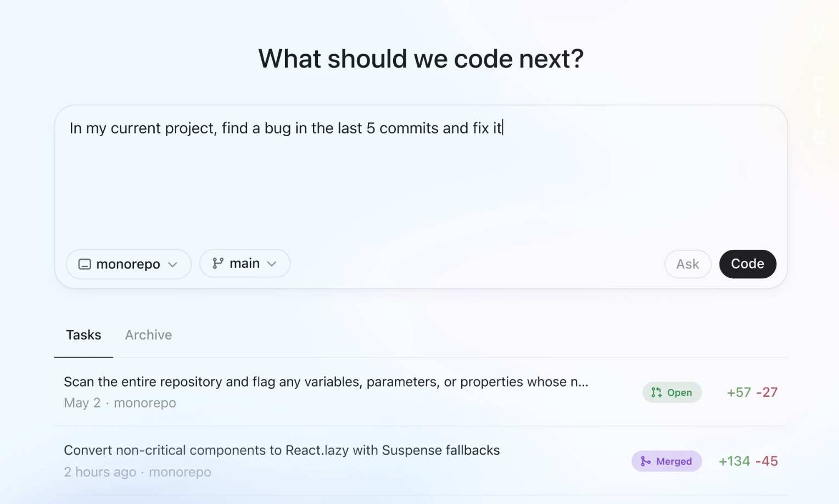Submit prompt with the Code button
This screenshot has width=839, height=504.
(x=747, y=264)
